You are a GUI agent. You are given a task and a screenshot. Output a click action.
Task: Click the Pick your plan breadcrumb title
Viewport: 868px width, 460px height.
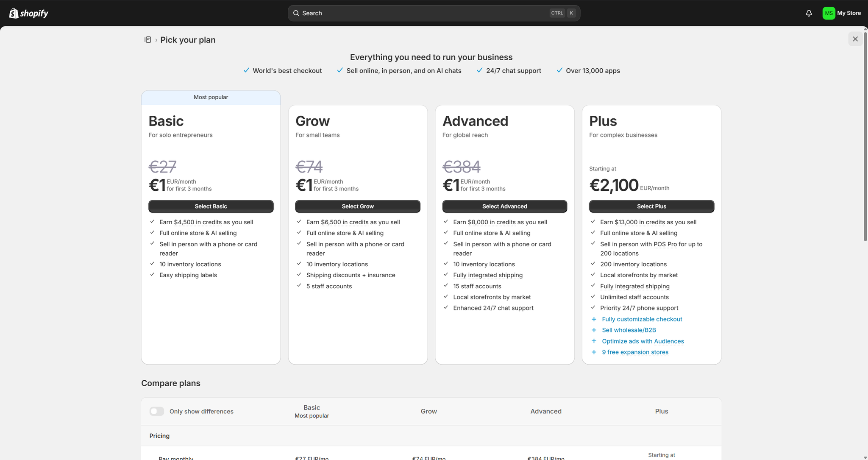pyautogui.click(x=188, y=40)
